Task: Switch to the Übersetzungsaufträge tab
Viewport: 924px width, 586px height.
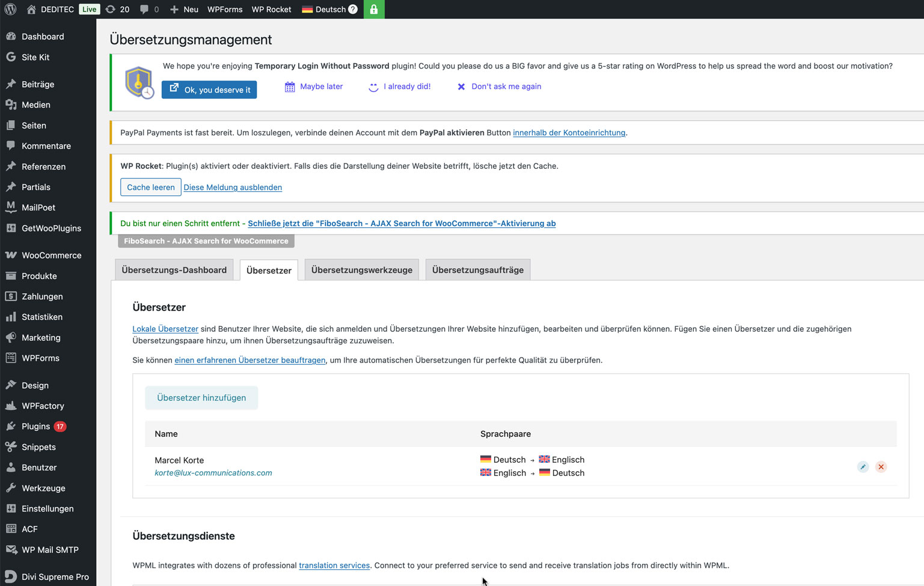Action: pos(478,270)
